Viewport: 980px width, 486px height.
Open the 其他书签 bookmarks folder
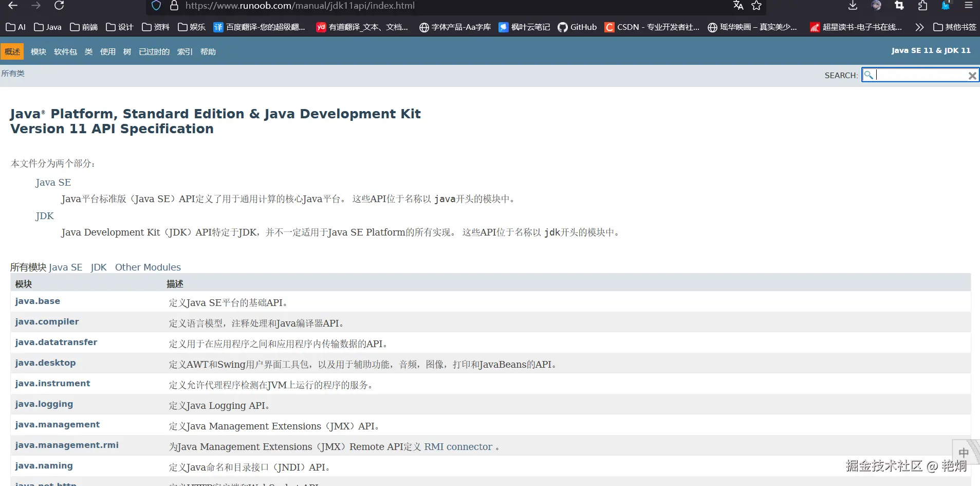(x=955, y=27)
